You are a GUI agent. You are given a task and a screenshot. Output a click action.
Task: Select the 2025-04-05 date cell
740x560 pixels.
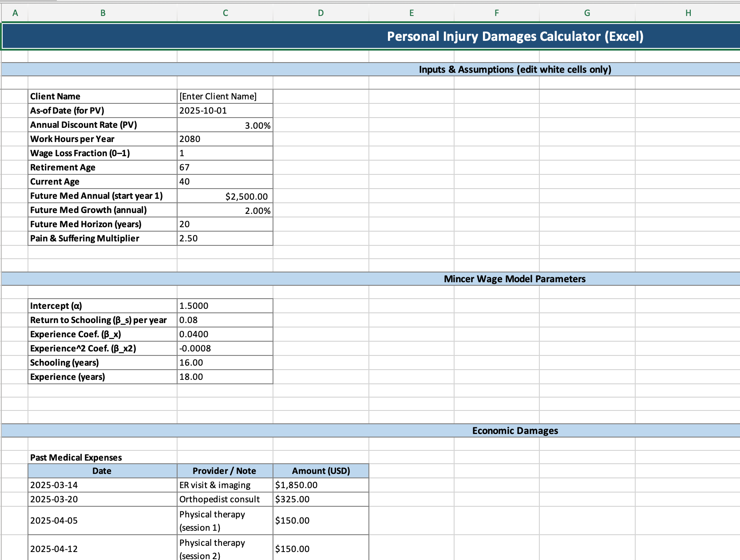[x=103, y=521]
